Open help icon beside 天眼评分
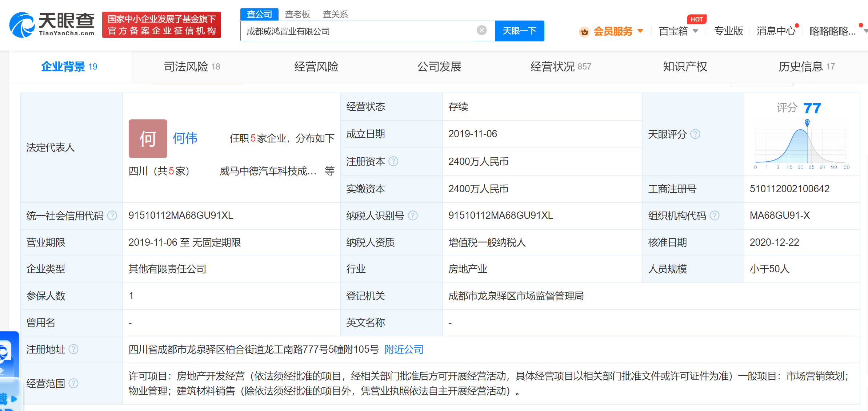The image size is (868, 411). tap(695, 134)
